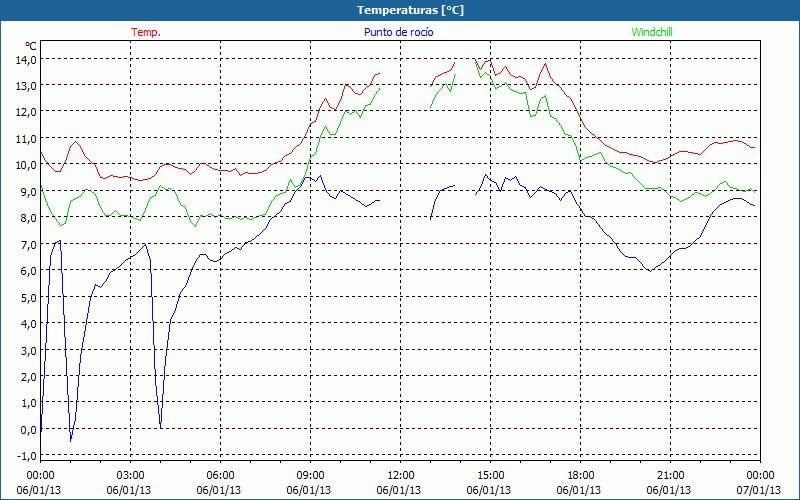800x500 pixels.
Task: Click the 9,0 value on the y-axis
Action: 29,192
